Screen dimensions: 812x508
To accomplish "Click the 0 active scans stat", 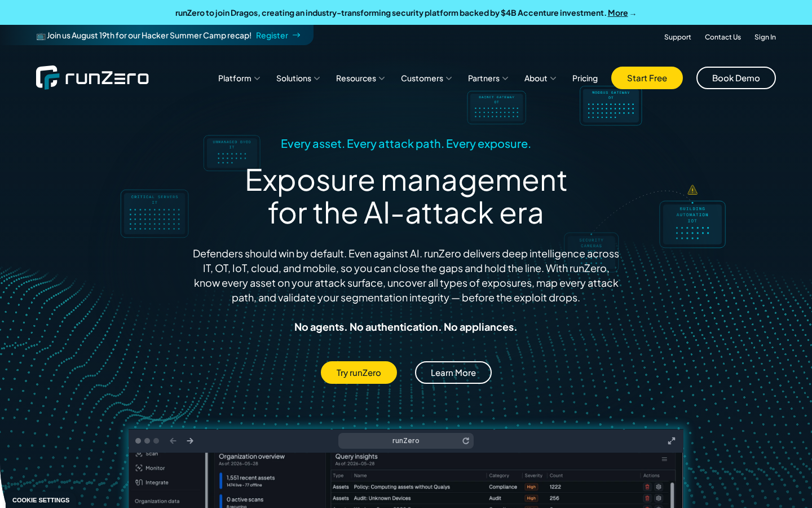I will tap(245, 500).
